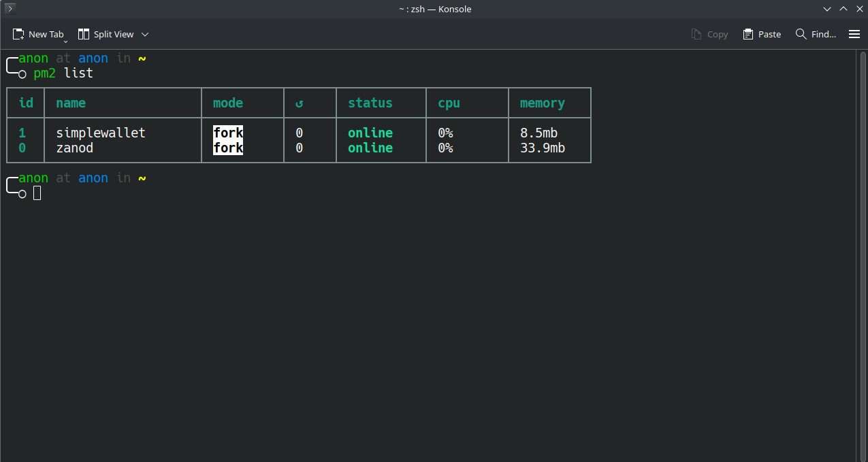Click the restart-count arrow symbol in table header

299,103
